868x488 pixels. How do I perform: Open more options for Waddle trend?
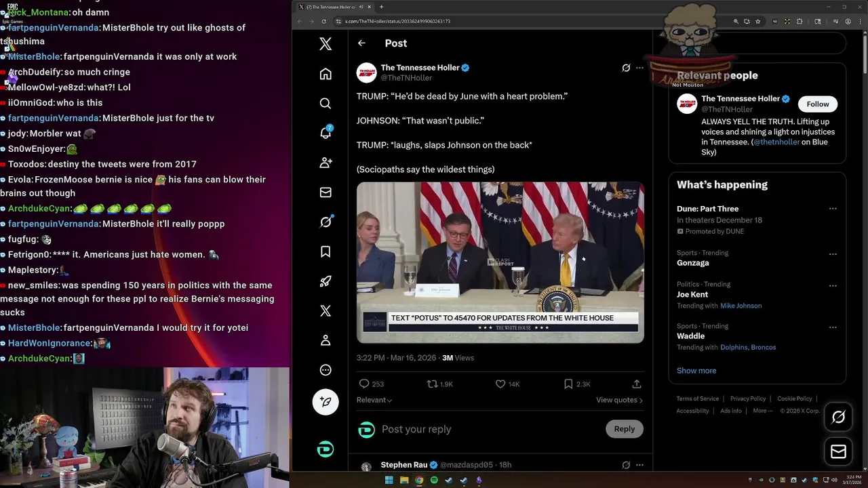(833, 327)
